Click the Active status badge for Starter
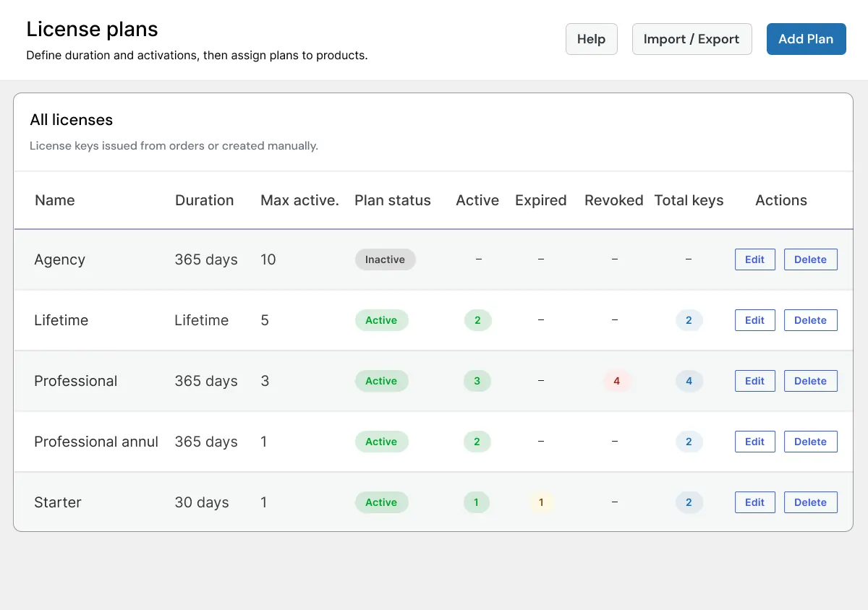The width and height of the screenshot is (868, 610). click(x=381, y=502)
